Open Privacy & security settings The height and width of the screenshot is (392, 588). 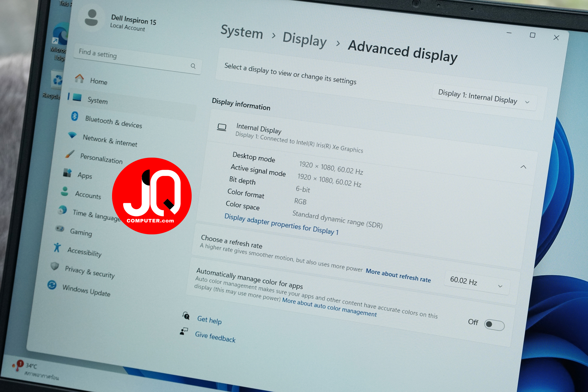pos(90,272)
